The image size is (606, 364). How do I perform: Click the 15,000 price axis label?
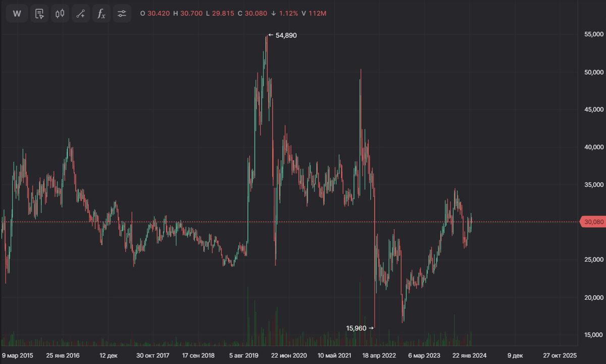click(x=593, y=335)
